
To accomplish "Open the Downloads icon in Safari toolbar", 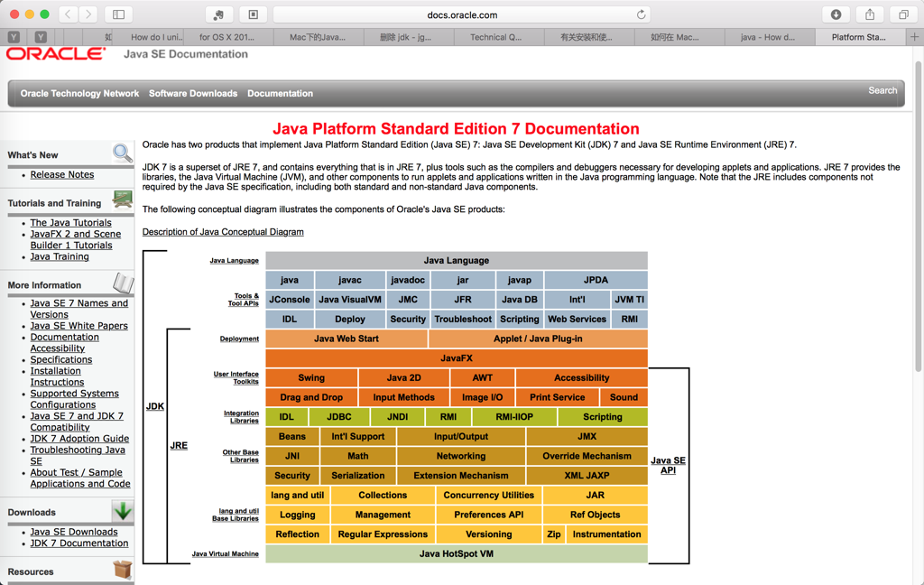I will 836,14.
